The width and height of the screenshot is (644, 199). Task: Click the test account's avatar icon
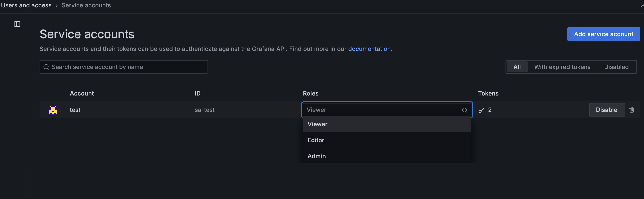[53, 110]
